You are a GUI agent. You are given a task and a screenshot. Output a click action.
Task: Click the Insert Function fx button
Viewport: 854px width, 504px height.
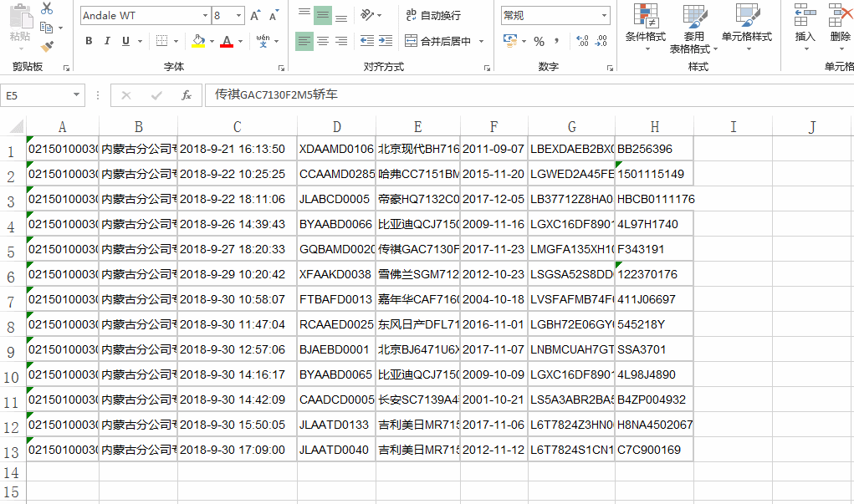click(187, 95)
